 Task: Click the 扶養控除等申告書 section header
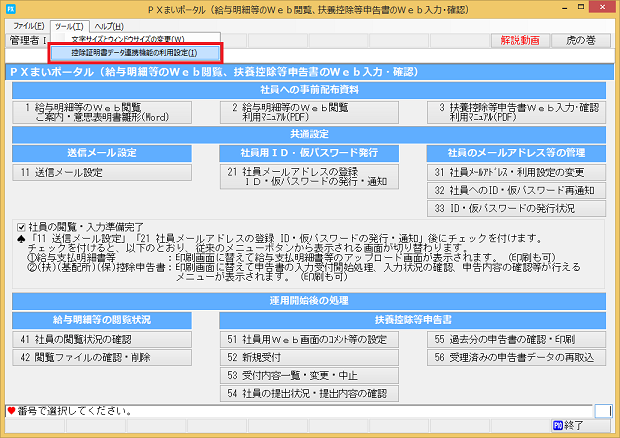point(413,320)
